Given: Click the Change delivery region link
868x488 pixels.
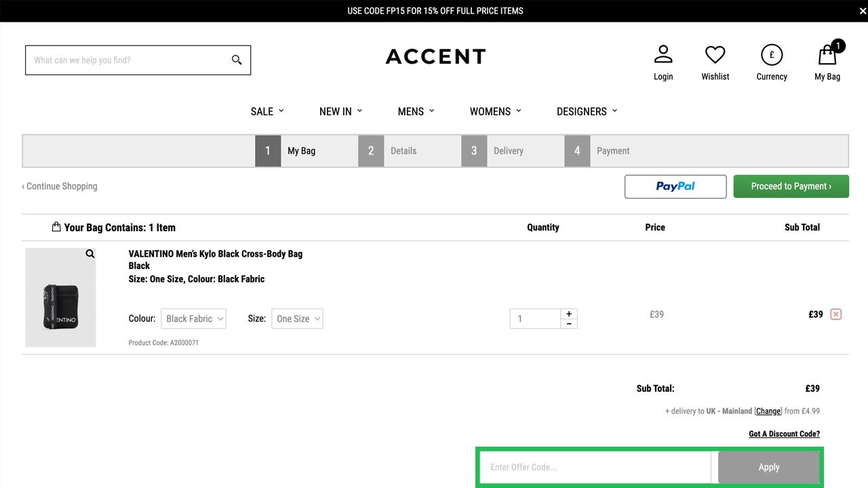Looking at the screenshot, I should tap(768, 411).
